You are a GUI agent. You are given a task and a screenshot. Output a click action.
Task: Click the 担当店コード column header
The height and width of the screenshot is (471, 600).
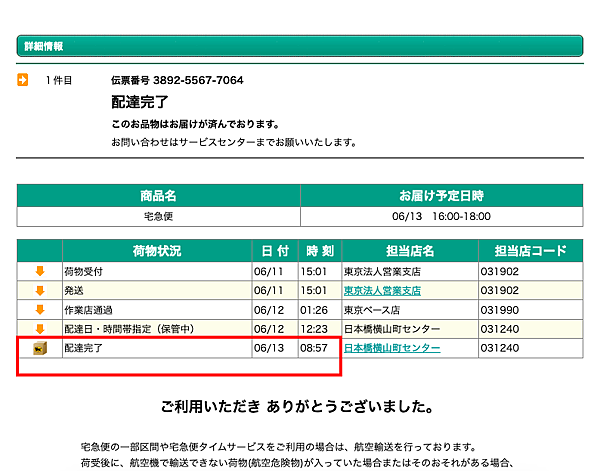(531, 251)
